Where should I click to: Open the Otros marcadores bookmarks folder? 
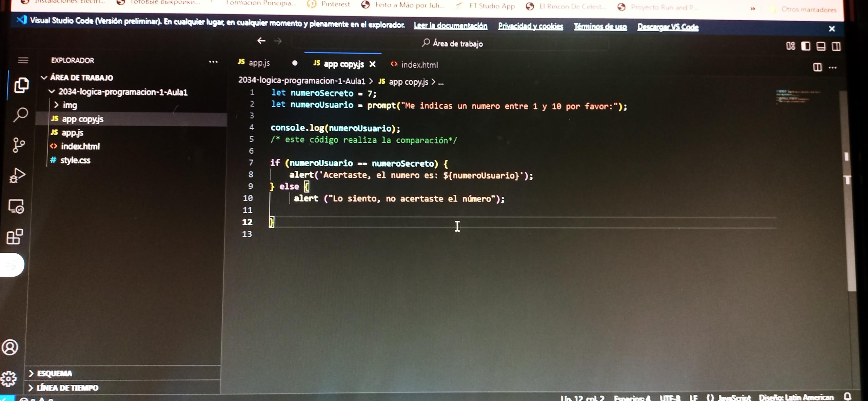(804, 9)
